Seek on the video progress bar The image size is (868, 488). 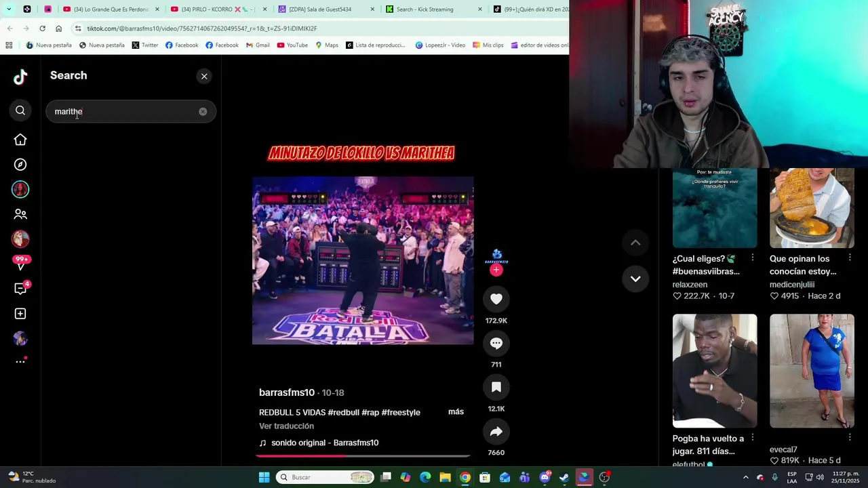363,456
